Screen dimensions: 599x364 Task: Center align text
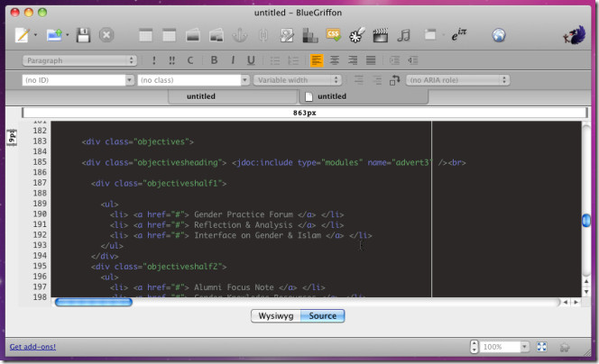coord(335,60)
